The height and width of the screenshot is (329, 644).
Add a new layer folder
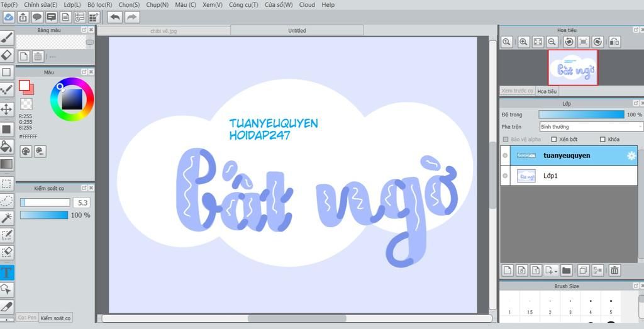(x=567, y=270)
